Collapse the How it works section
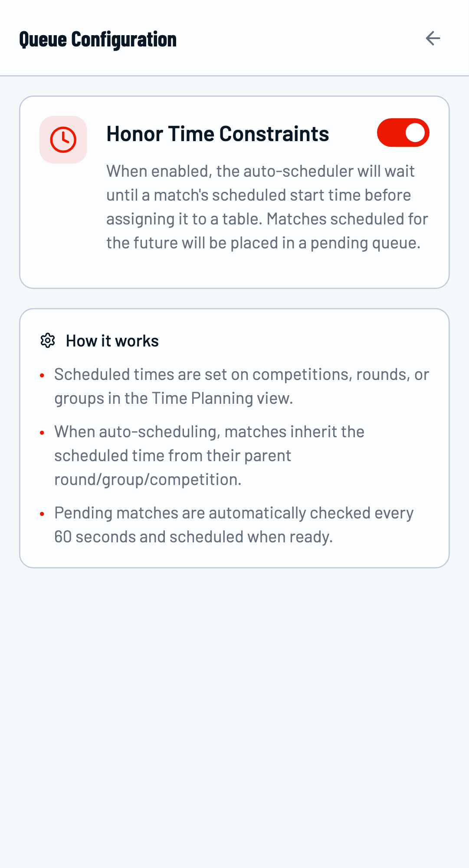This screenshot has width=469, height=868. pyautogui.click(x=112, y=341)
